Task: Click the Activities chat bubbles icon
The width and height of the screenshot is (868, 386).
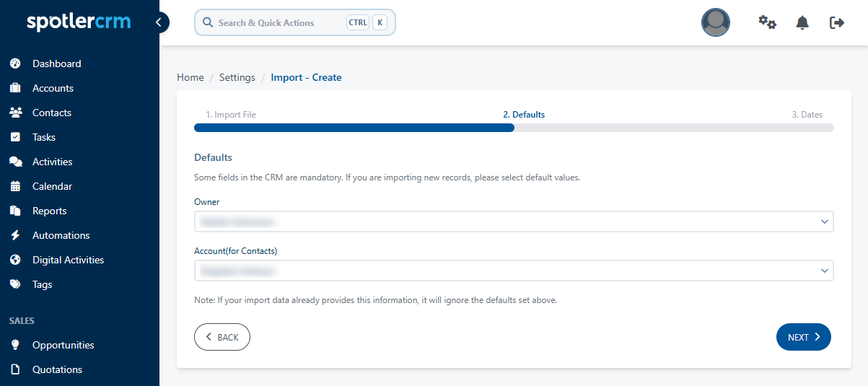Action: (x=15, y=162)
